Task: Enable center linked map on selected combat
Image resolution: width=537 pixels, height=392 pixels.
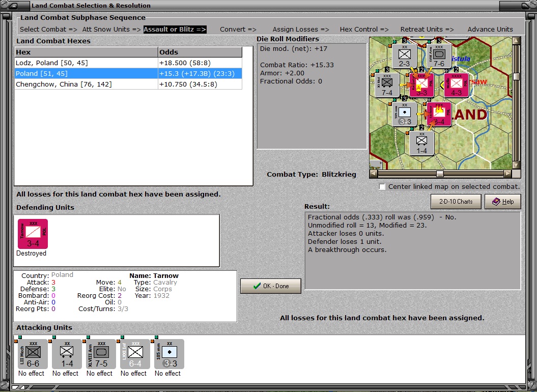Action: pyautogui.click(x=382, y=187)
